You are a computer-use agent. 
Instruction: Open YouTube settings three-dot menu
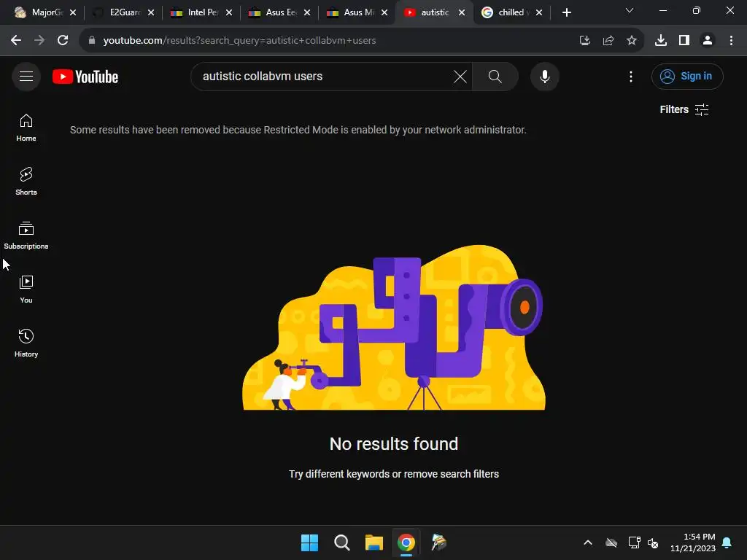pyautogui.click(x=631, y=76)
